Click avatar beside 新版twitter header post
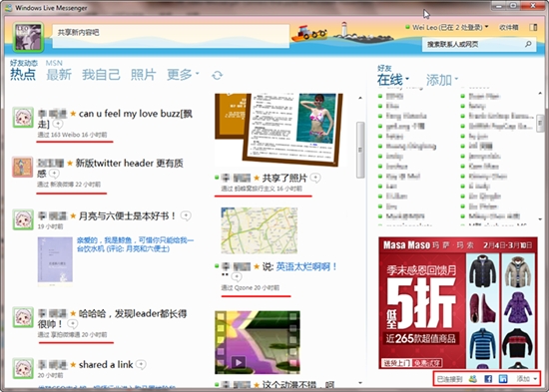 (23, 167)
